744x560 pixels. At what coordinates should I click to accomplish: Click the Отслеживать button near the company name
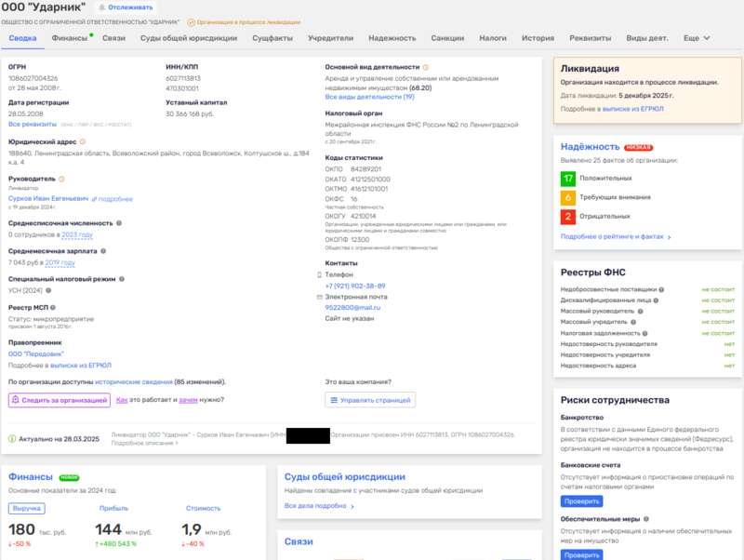pyautogui.click(x=126, y=7)
